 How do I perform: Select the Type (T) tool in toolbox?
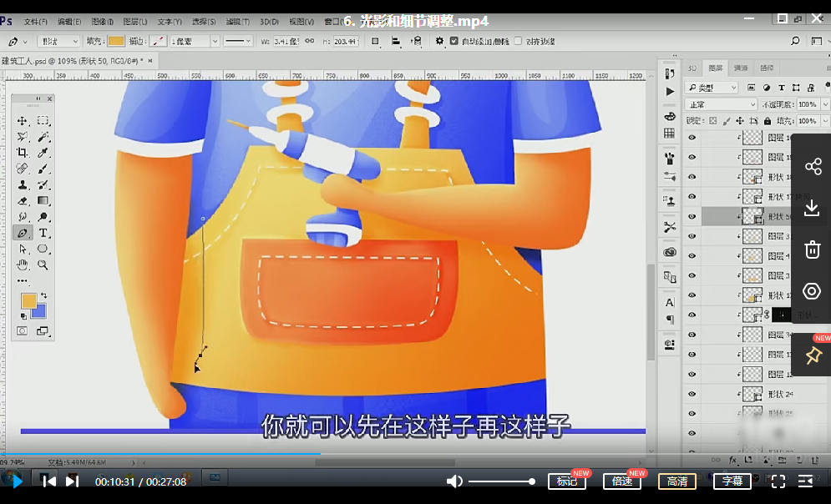coord(43,234)
